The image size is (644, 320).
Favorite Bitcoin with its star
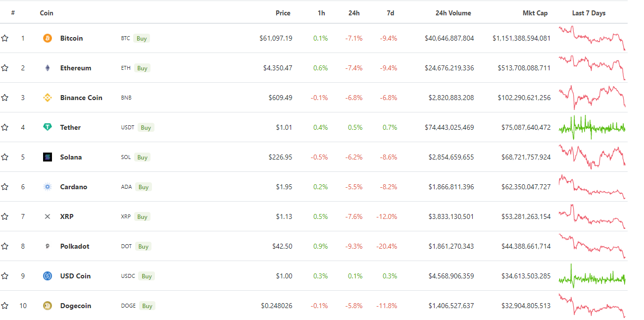point(5,38)
